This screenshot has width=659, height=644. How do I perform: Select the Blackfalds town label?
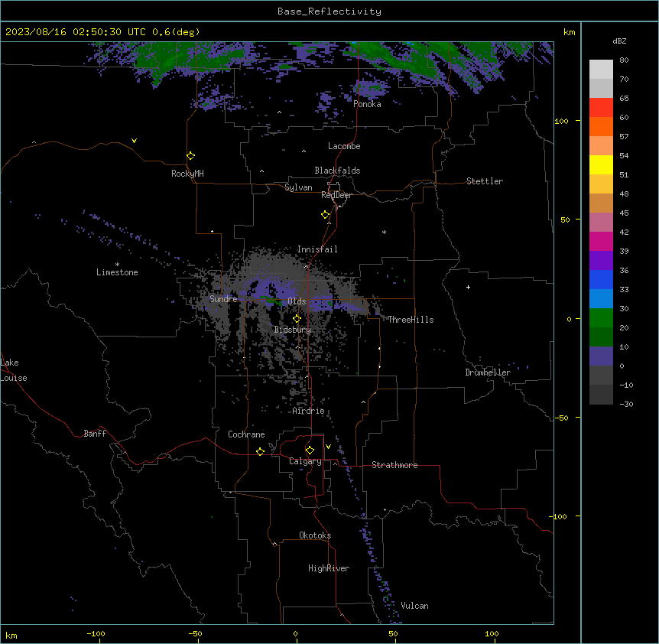tap(337, 171)
